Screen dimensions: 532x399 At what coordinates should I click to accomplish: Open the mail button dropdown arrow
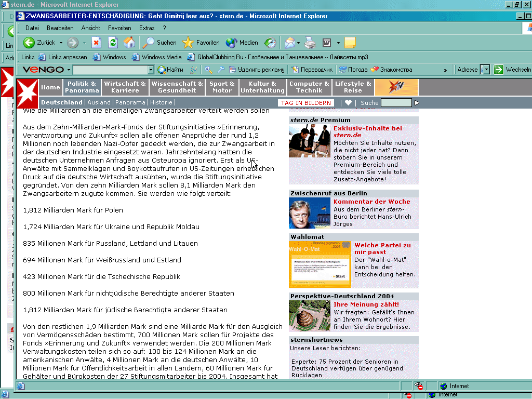[x=298, y=43]
